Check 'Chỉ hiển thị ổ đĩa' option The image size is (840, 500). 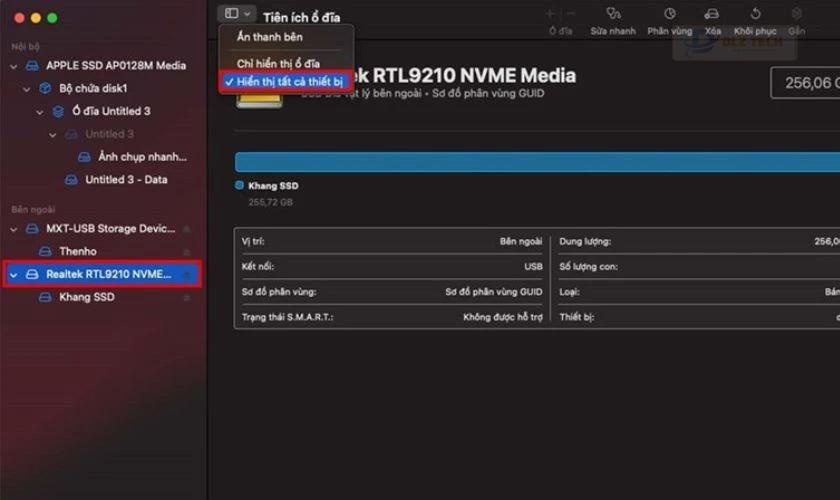pyautogui.click(x=279, y=63)
